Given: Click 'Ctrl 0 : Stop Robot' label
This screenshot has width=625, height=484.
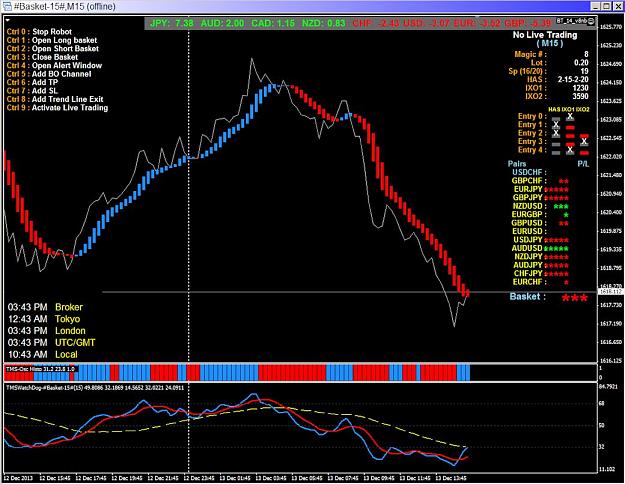Looking at the screenshot, I should [39, 31].
